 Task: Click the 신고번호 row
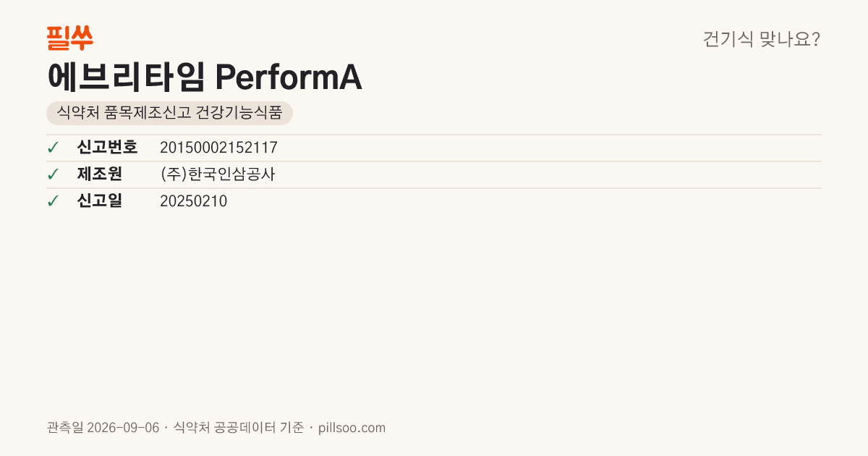434,148
